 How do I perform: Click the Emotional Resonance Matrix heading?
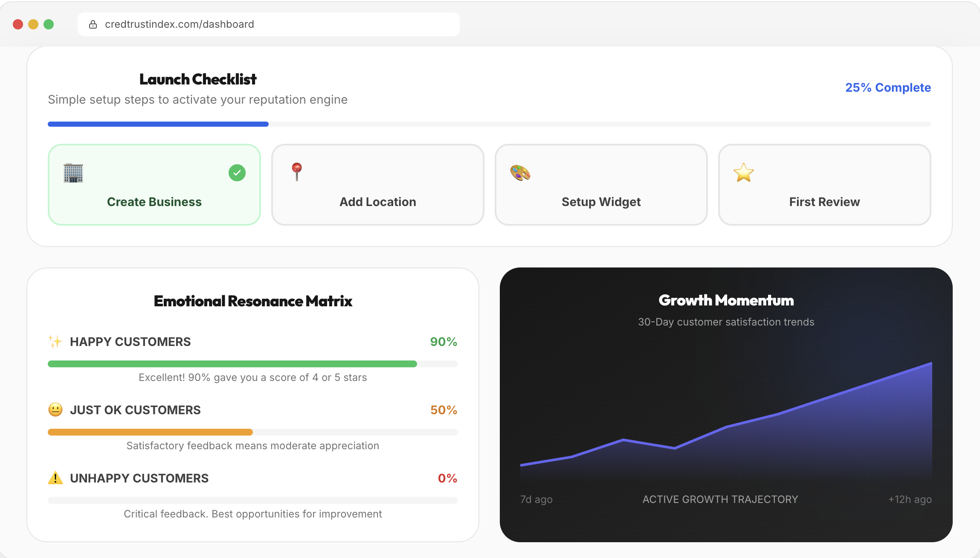coord(253,301)
